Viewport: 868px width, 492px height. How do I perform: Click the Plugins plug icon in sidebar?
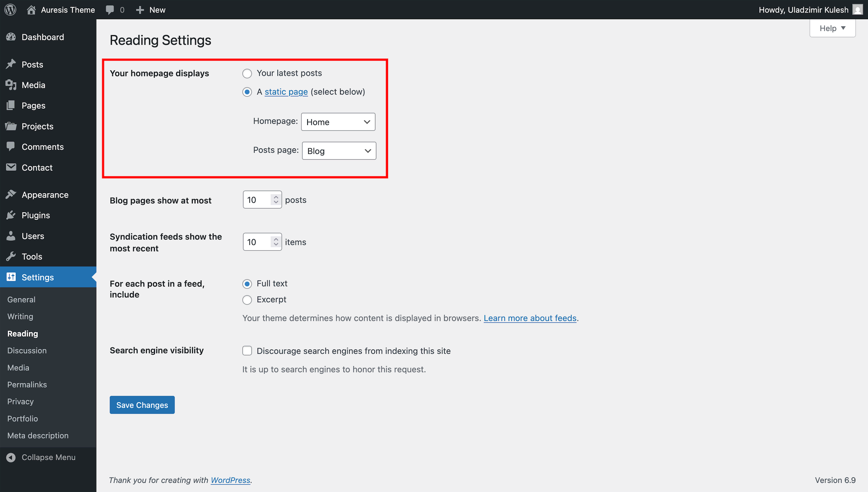pos(11,215)
